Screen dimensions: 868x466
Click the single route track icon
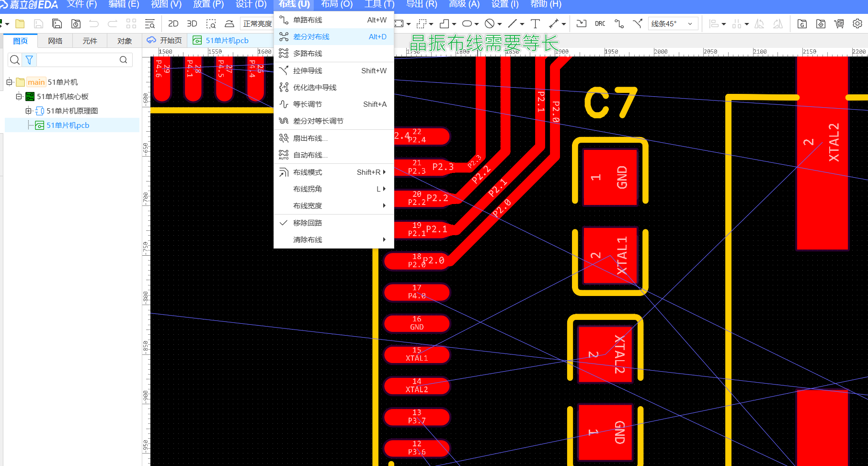(x=619, y=23)
